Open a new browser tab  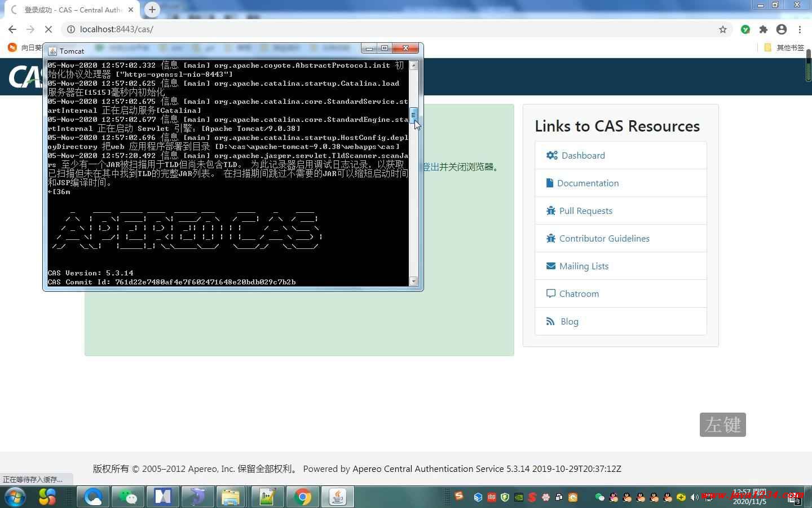click(x=152, y=10)
